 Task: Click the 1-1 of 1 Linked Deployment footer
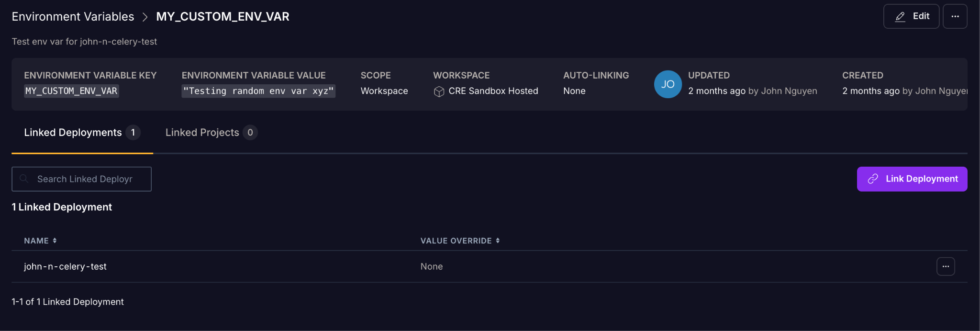(x=67, y=302)
